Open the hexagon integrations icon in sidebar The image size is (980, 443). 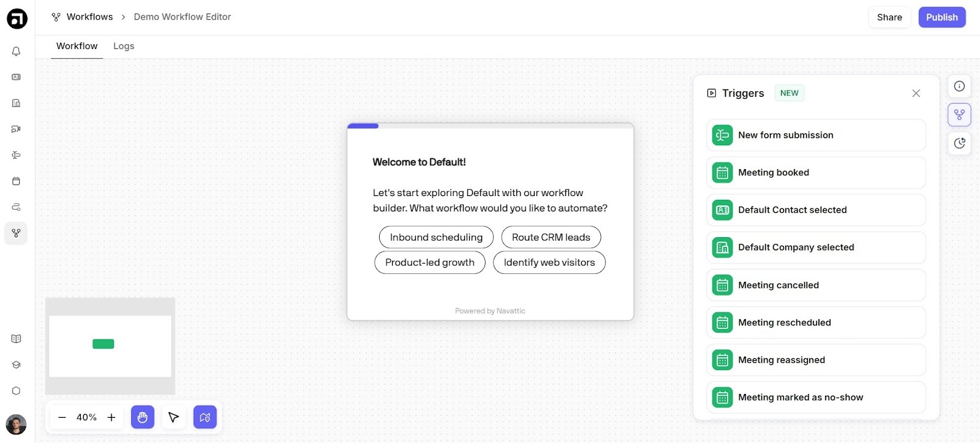pos(16,391)
